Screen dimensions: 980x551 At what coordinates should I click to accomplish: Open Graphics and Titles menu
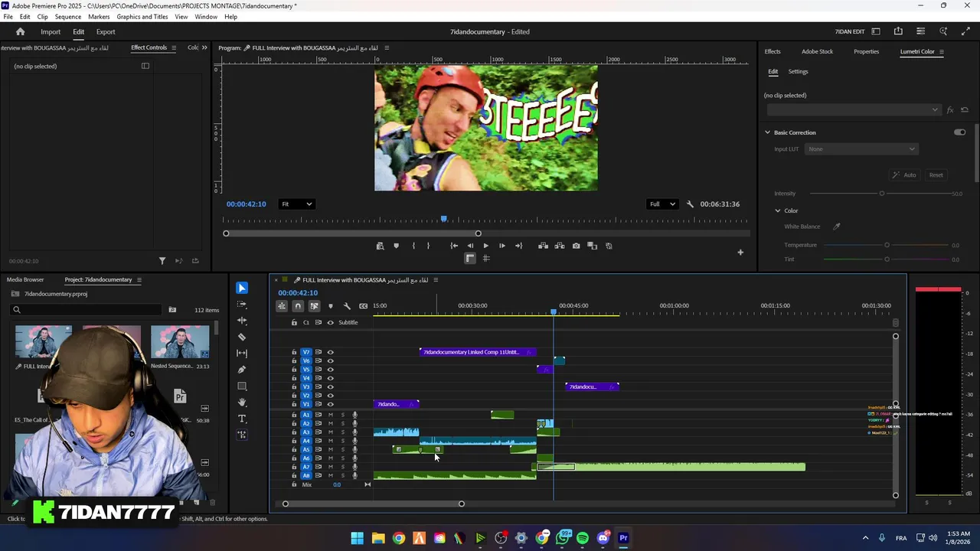pos(142,17)
